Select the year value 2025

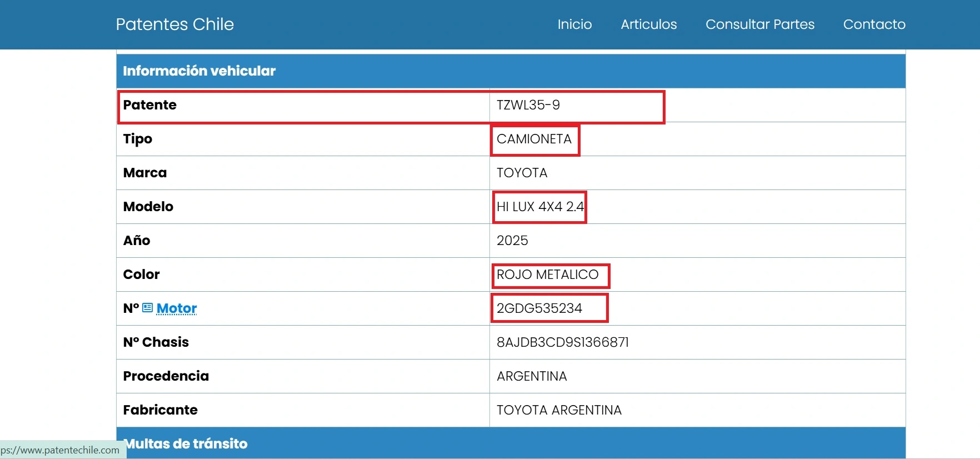pos(512,241)
